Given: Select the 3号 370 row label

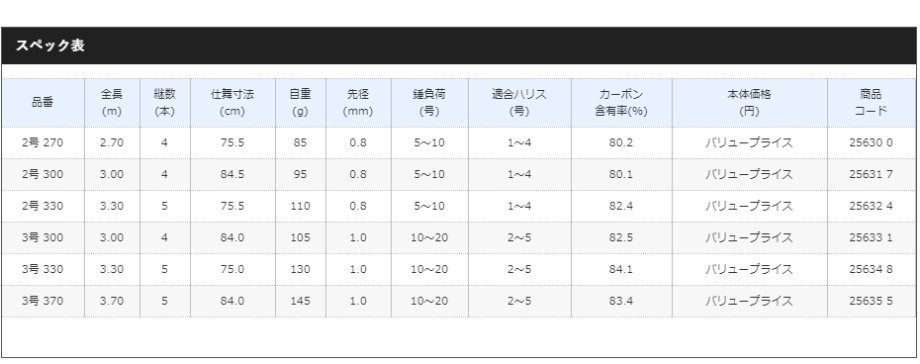Looking at the screenshot, I should (x=43, y=301).
